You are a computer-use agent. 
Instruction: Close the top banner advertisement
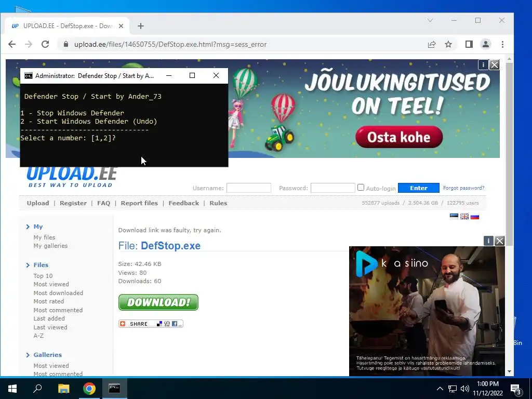pos(495,65)
